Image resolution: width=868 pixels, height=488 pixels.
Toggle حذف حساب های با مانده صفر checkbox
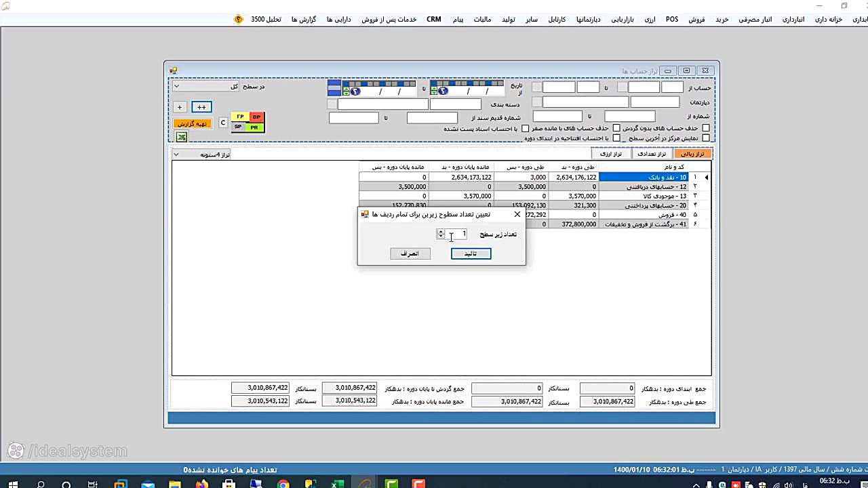click(x=616, y=128)
